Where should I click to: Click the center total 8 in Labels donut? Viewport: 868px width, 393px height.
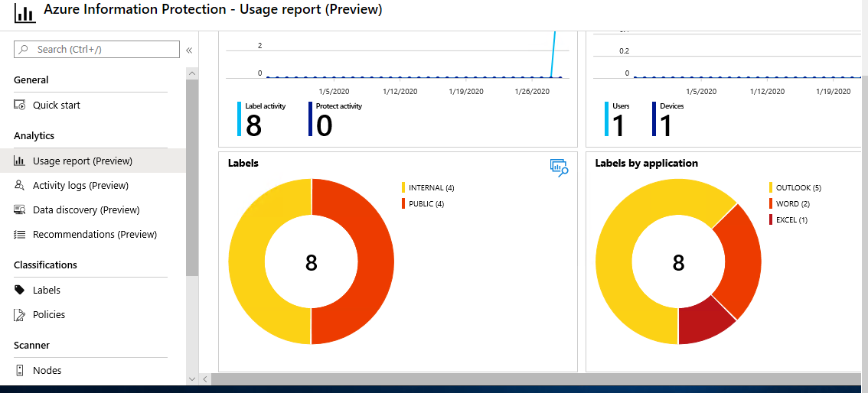(x=311, y=262)
